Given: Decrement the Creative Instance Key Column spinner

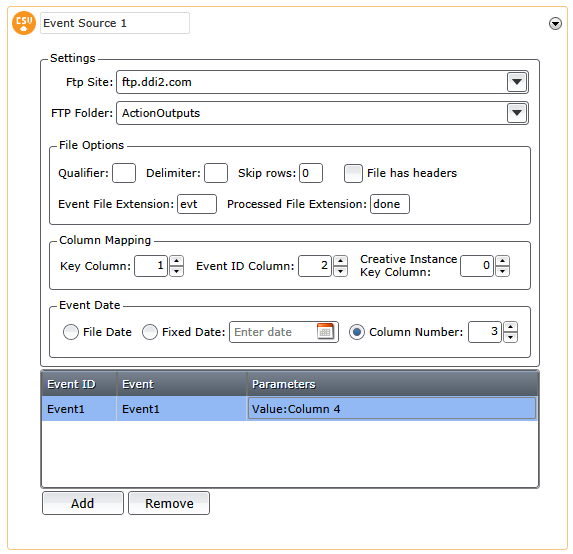Looking at the screenshot, I should tap(502, 271).
